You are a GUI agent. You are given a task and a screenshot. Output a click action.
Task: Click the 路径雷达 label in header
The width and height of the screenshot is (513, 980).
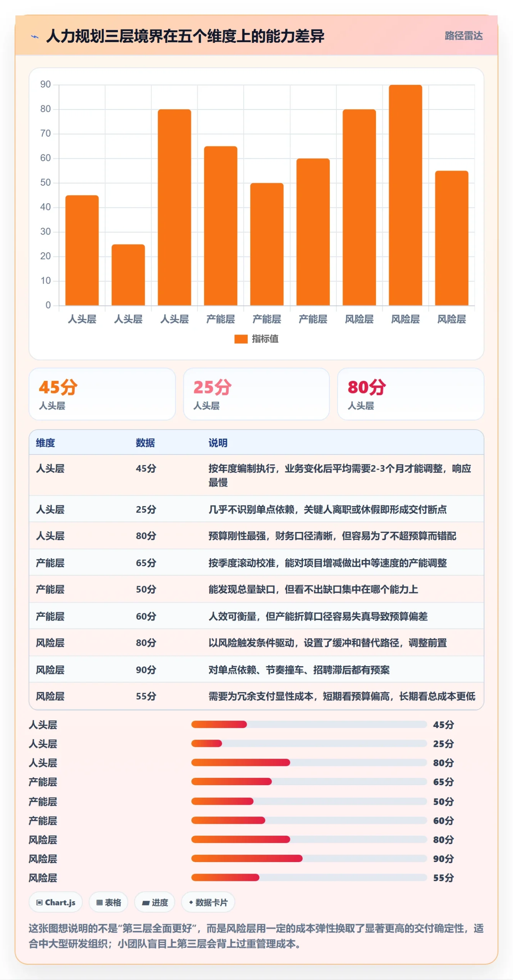(463, 36)
